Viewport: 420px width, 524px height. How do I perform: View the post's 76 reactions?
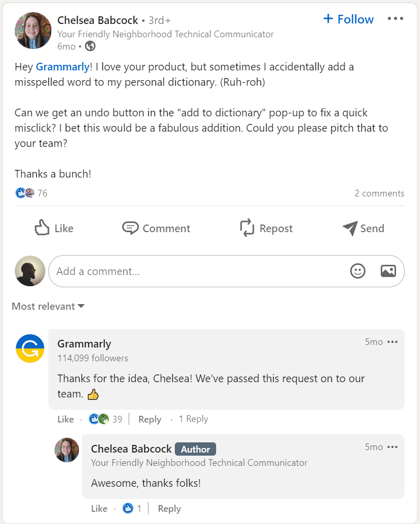(32, 193)
